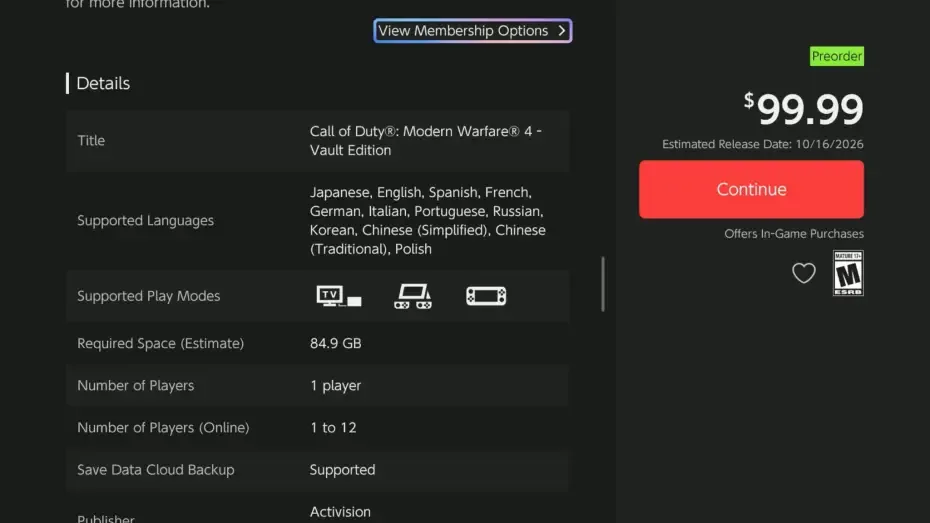Screen dimensions: 930x523
Task: Select the handheld mode icon
Action: pyautogui.click(x=486, y=296)
